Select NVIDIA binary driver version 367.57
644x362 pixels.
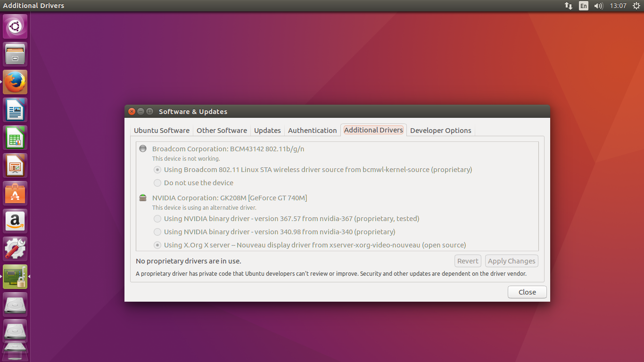coord(157,219)
